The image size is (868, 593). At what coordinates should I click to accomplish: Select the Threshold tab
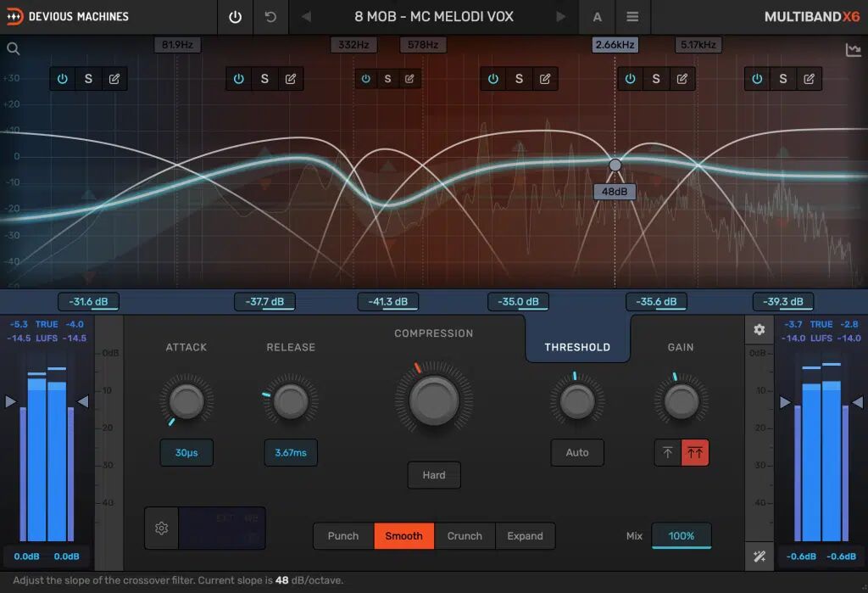point(577,346)
